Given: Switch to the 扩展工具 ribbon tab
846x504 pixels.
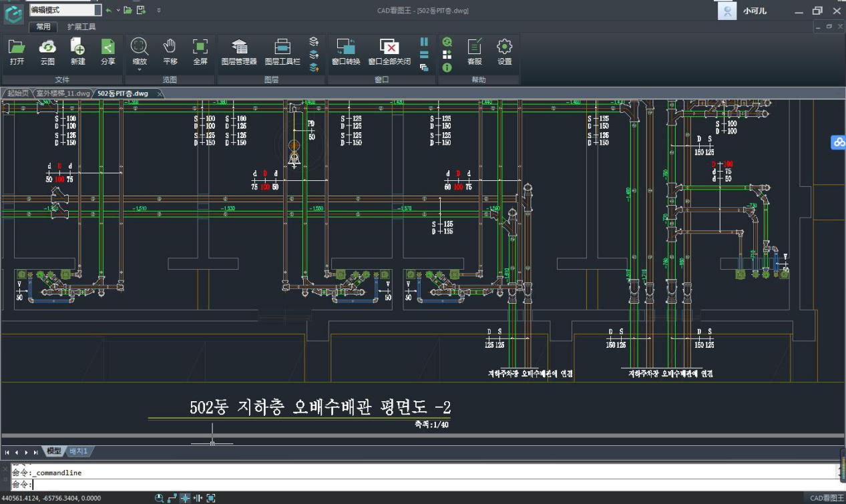Looking at the screenshot, I should (x=81, y=27).
